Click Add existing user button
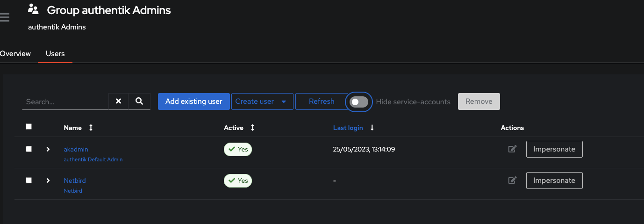The width and height of the screenshot is (644, 224). [193, 101]
